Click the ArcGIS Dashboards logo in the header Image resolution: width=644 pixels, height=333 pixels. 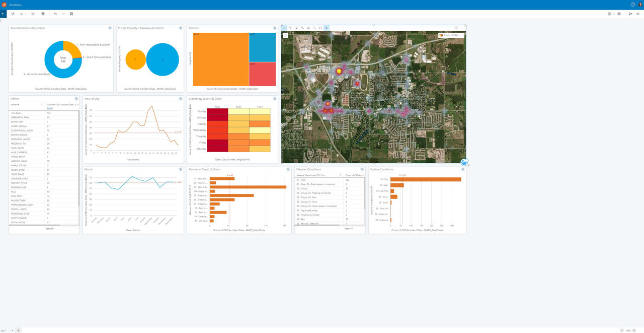[4, 4]
